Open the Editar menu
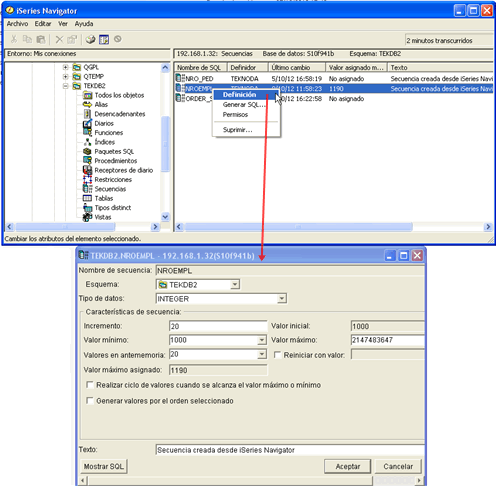The width and height of the screenshot is (496, 486). click(43, 24)
